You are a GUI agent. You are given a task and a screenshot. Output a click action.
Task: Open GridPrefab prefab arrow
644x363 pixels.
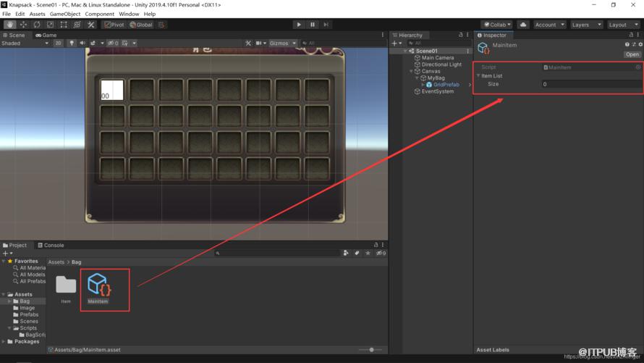(470, 85)
